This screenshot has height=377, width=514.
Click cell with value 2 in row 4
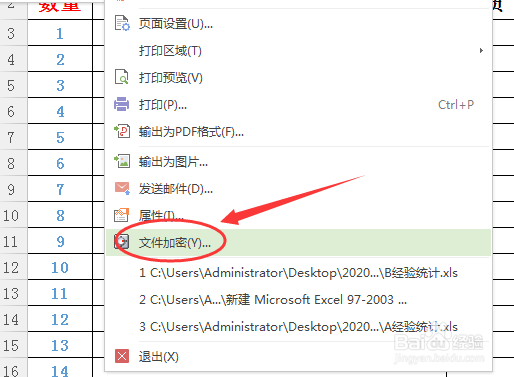coord(60,59)
